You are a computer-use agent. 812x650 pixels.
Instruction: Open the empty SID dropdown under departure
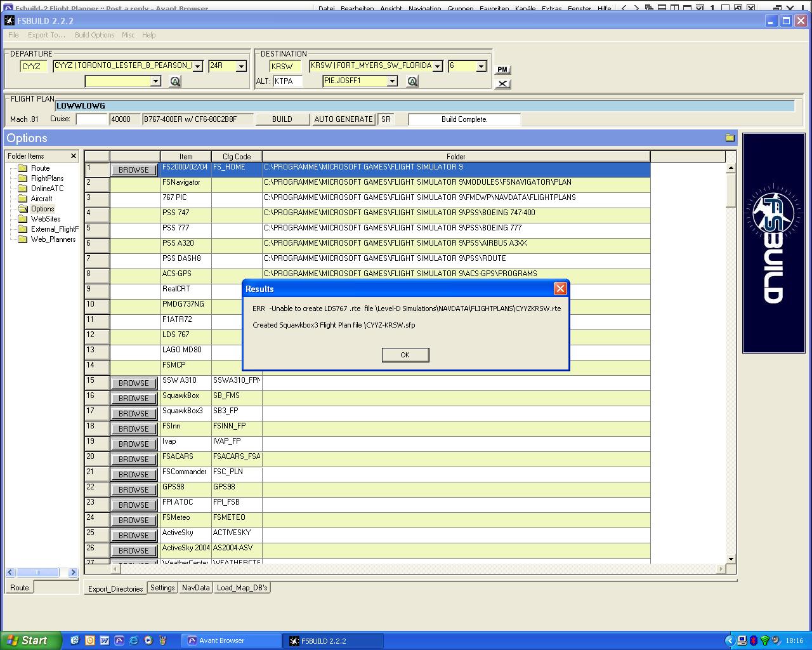(155, 81)
